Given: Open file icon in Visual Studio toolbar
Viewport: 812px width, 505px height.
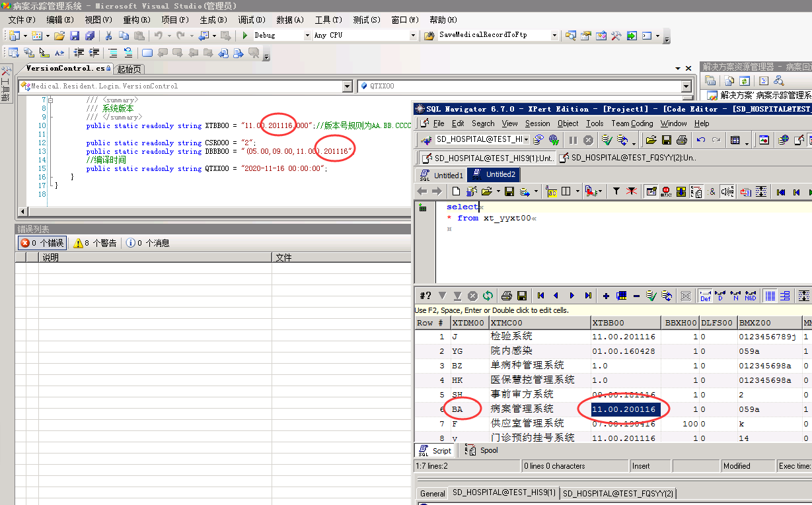Looking at the screenshot, I should point(59,36).
